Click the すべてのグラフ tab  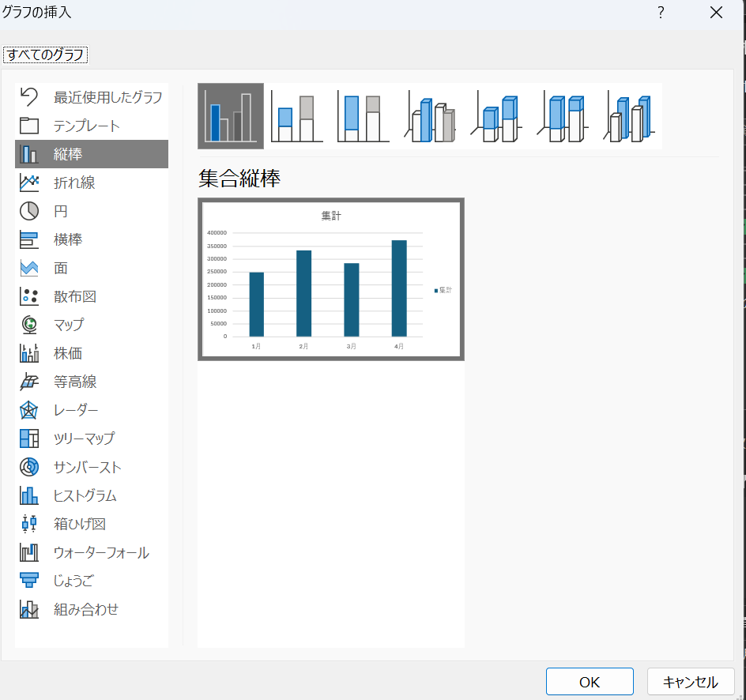[x=45, y=55]
